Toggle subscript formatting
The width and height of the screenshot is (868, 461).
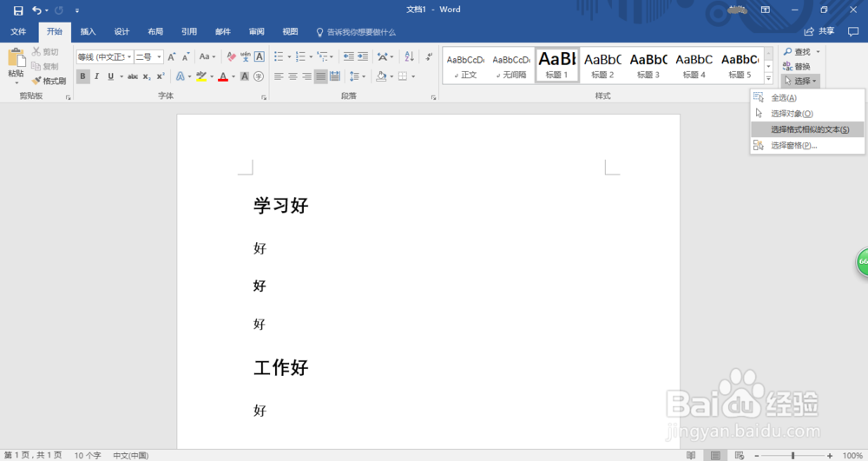(x=146, y=76)
